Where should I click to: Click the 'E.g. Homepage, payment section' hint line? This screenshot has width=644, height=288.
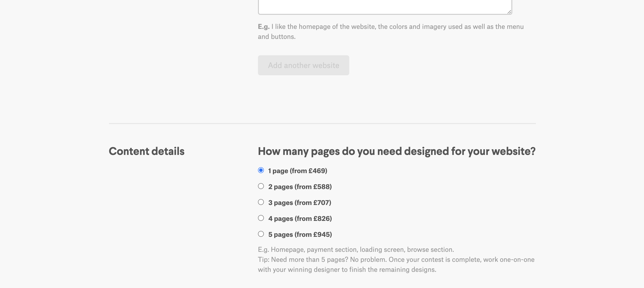tap(356, 250)
